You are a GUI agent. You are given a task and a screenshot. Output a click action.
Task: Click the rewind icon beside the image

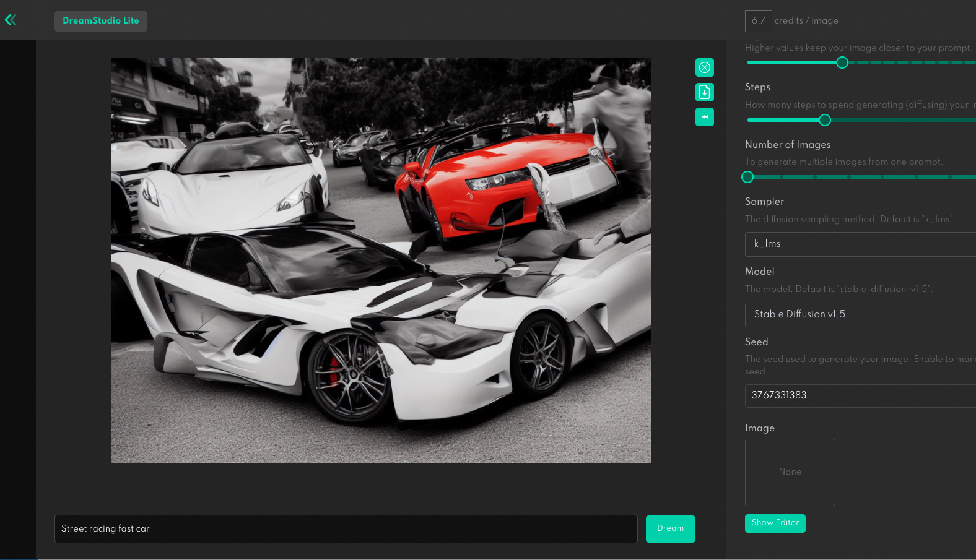click(705, 117)
